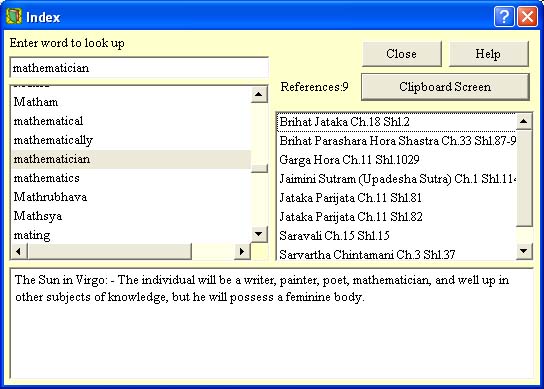The height and width of the screenshot is (389, 544).
Task: Open reference Saravali Ch.15 Shl.15
Action: click(x=397, y=236)
